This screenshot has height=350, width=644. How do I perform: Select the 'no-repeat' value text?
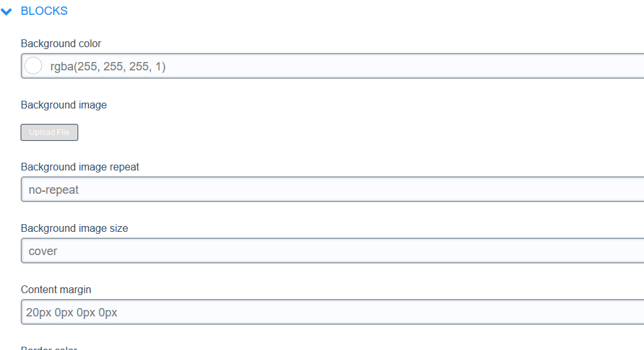pos(54,190)
